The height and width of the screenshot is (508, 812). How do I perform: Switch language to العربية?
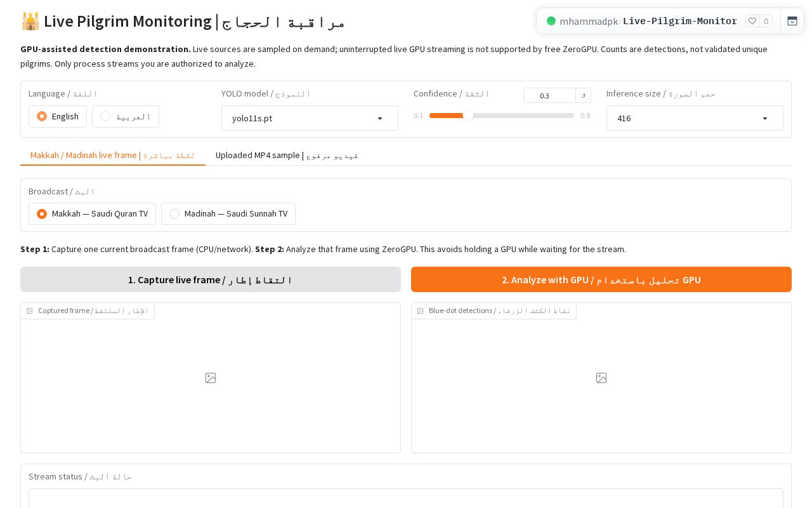[x=126, y=116]
